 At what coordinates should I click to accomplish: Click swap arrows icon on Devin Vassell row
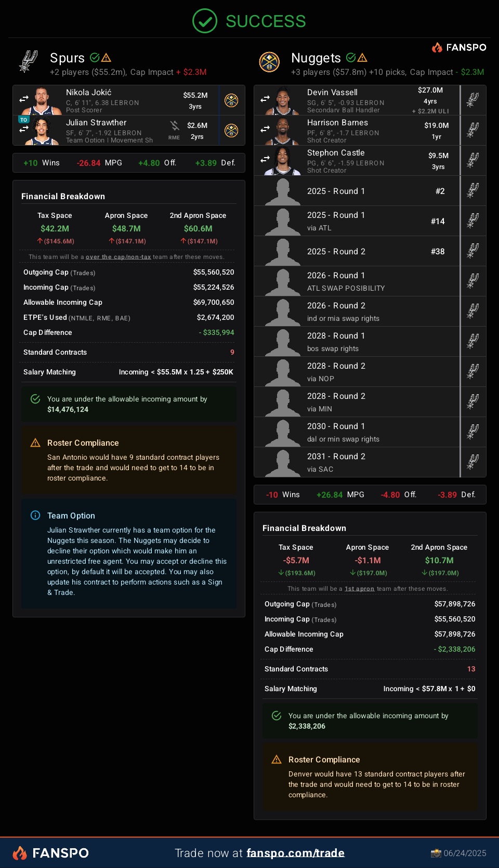tap(265, 99)
